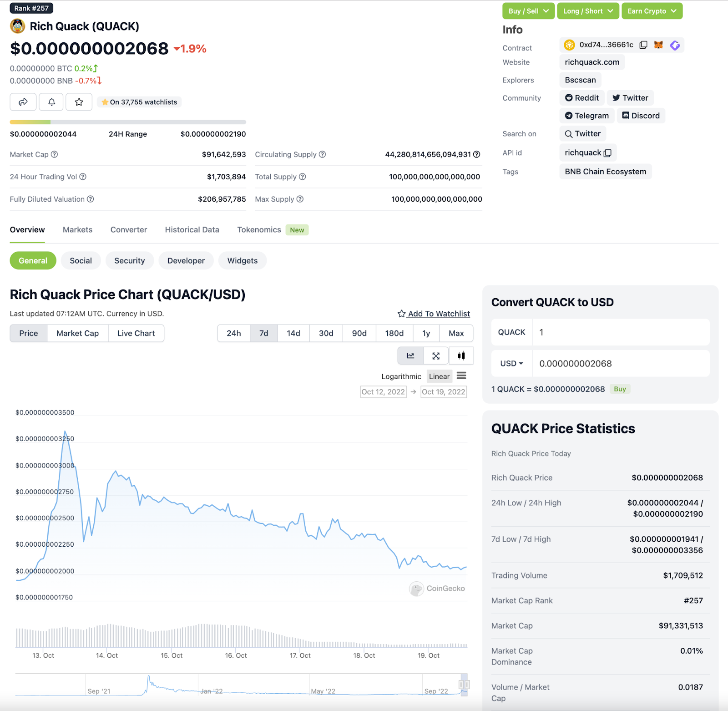Open Bscscan explorer link
Viewport: 728px width, 711px height.
[x=580, y=80]
